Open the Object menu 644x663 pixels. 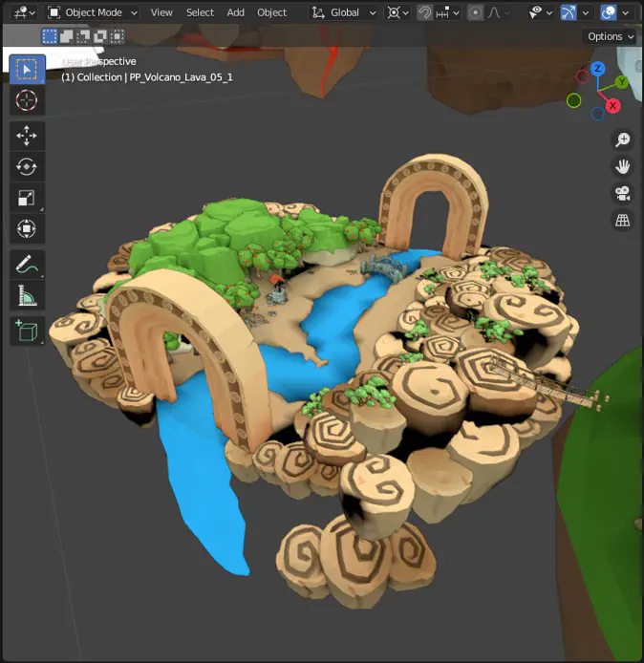click(271, 12)
